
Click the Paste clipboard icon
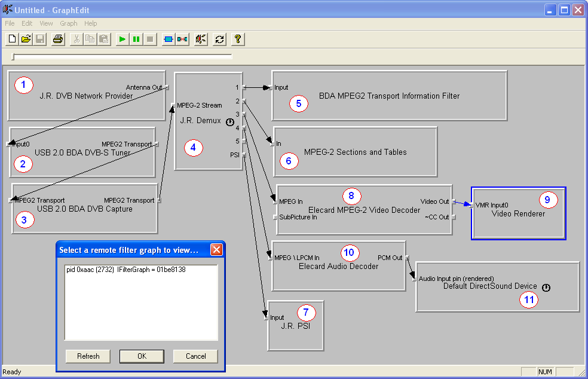coord(104,39)
